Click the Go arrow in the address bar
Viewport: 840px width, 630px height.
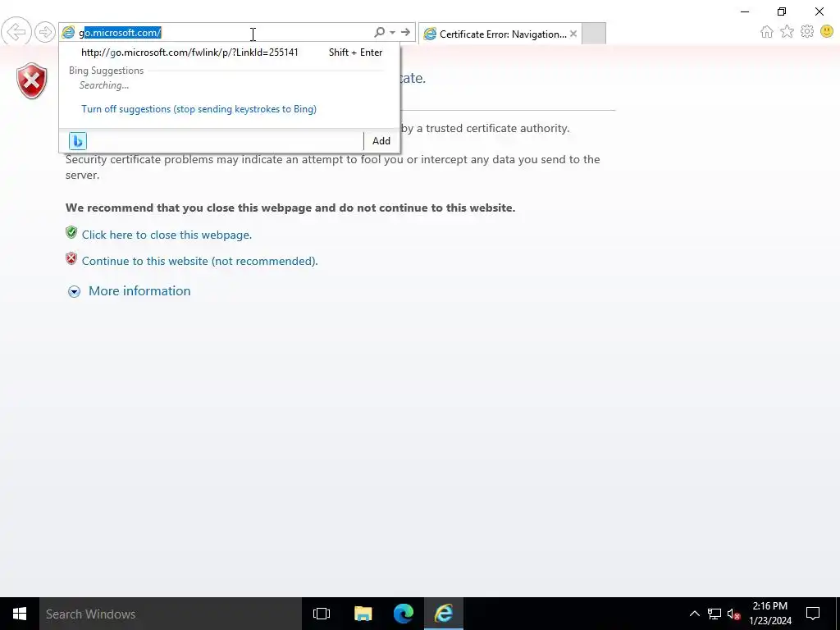click(x=405, y=32)
